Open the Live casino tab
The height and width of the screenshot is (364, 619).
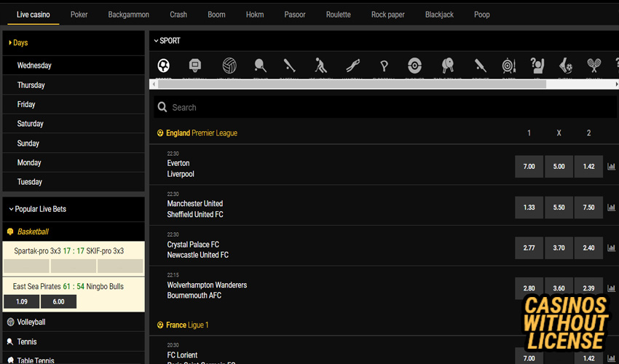(x=33, y=15)
